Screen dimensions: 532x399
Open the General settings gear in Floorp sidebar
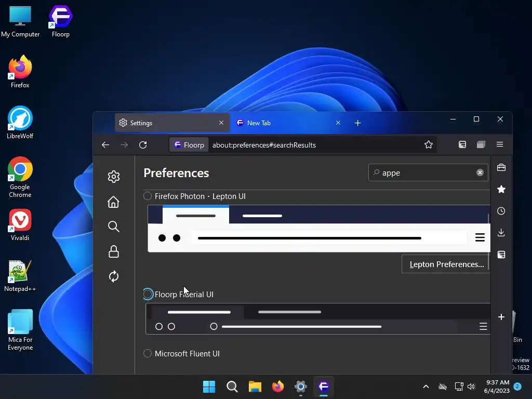point(114,177)
